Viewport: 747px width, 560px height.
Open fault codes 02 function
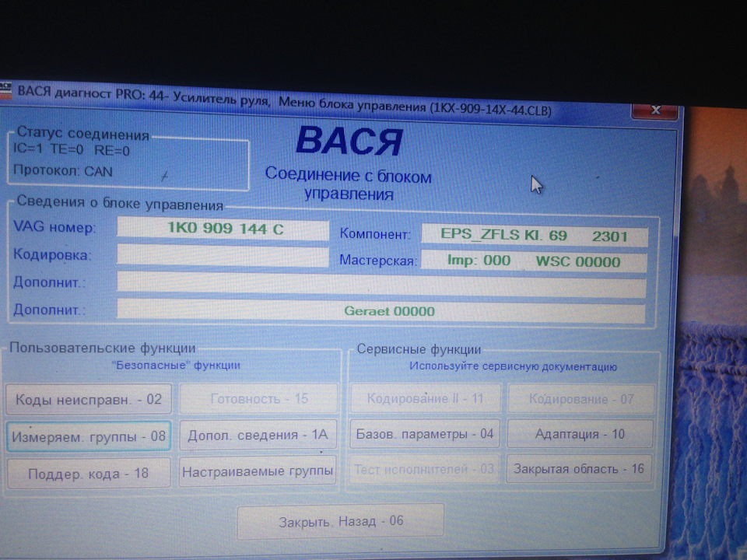89,399
